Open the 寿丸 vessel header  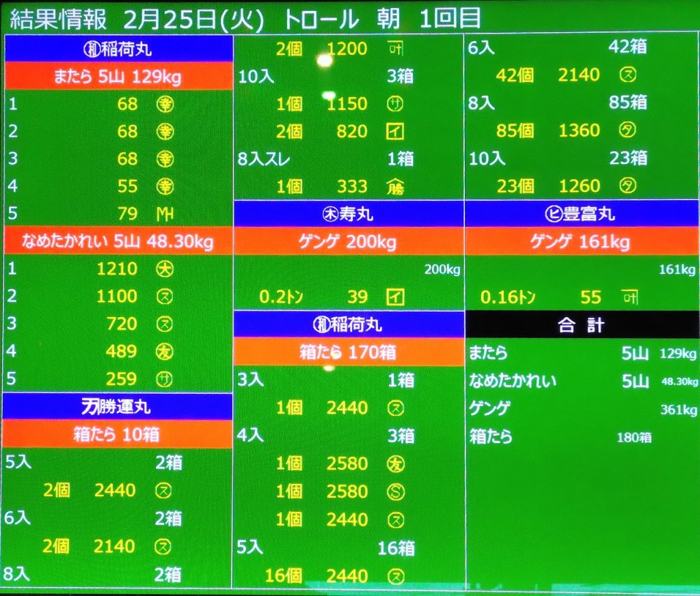(349, 214)
